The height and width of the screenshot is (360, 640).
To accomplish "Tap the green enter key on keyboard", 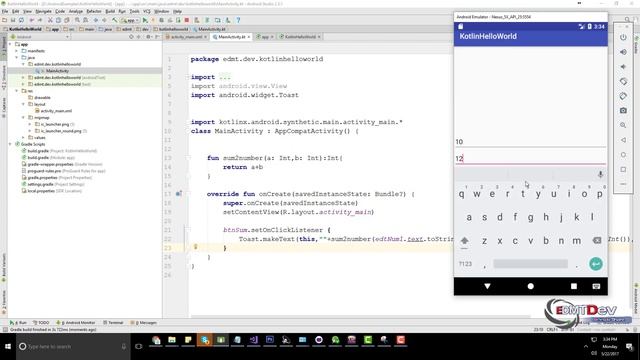I will click(596, 264).
